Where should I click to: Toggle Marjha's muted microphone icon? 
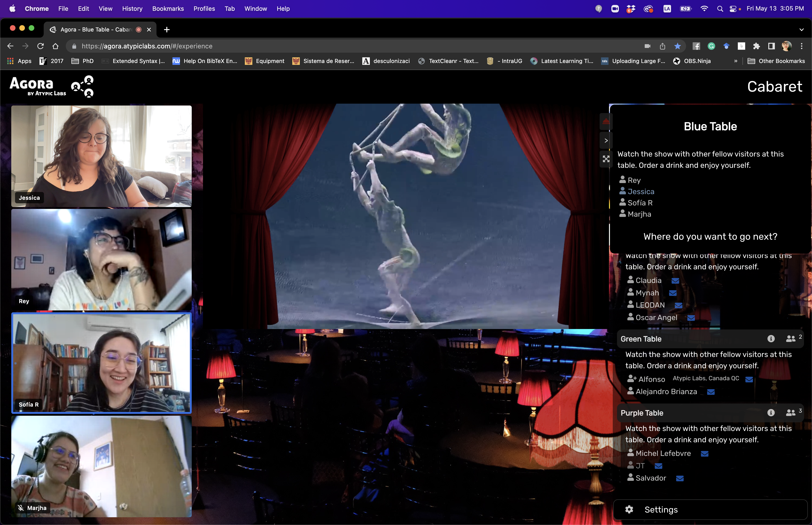tap(21, 508)
